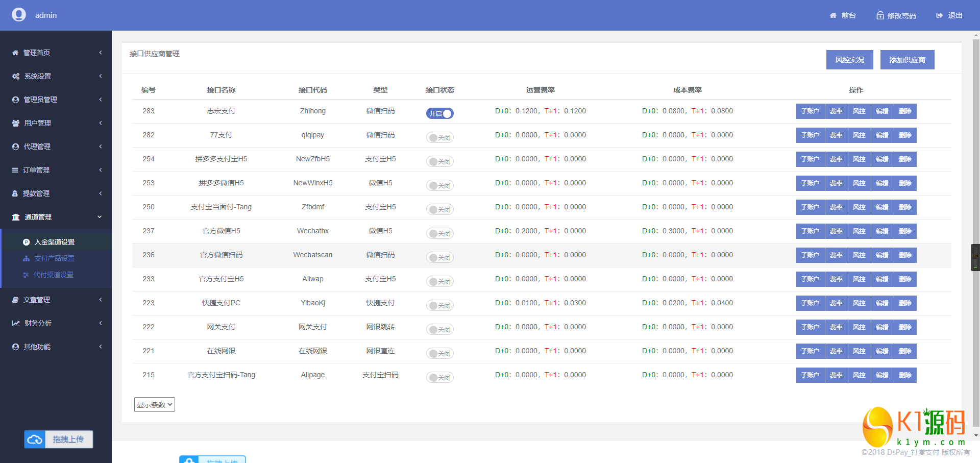Image resolution: width=980 pixels, height=463 pixels.
Task: Expand the 系统设置 chevron
Action: tap(101, 76)
